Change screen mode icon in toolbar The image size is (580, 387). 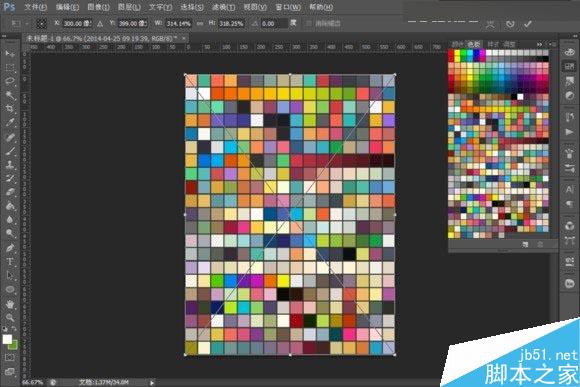[x=10, y=371]
